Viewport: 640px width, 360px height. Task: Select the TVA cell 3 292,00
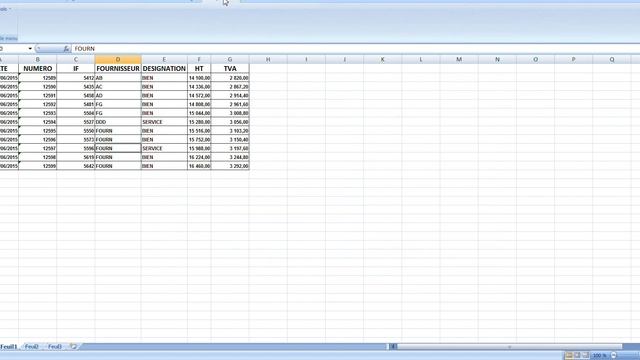click(230, 166)
